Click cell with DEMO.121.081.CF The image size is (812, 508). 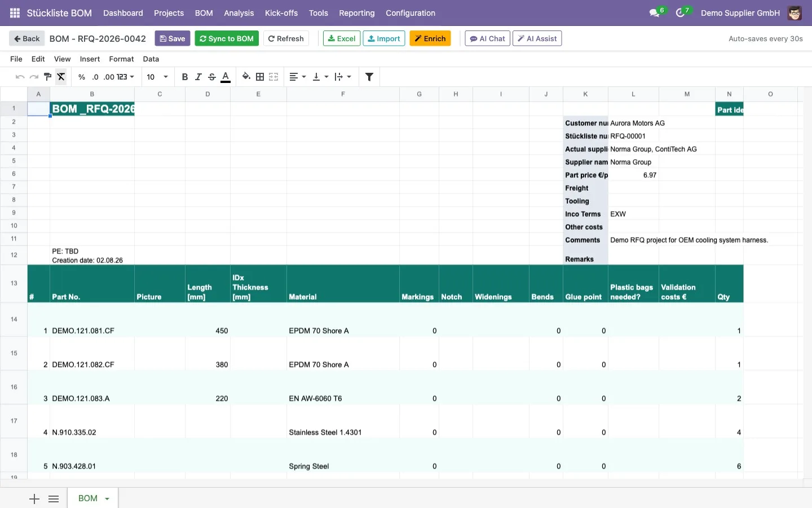tap(92, 319)
